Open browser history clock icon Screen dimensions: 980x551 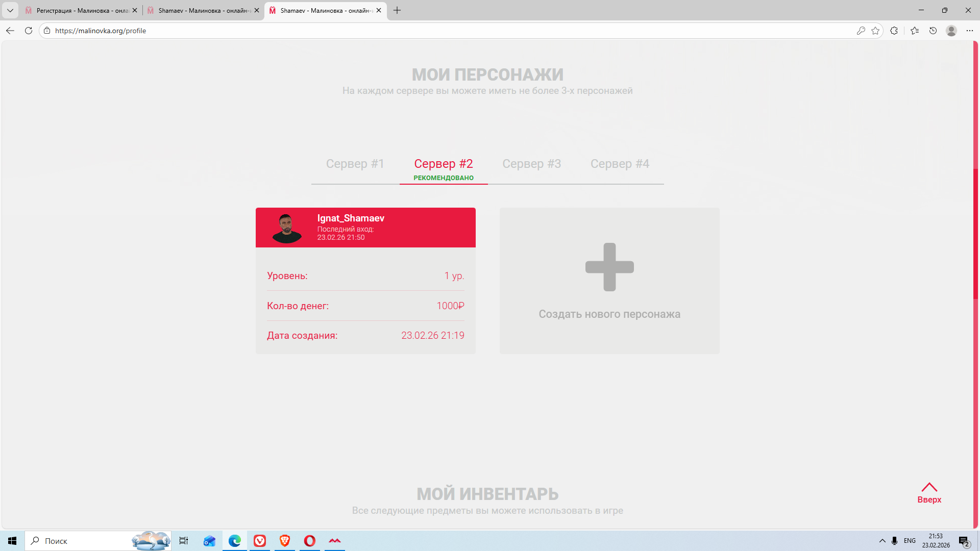(933, 31)
